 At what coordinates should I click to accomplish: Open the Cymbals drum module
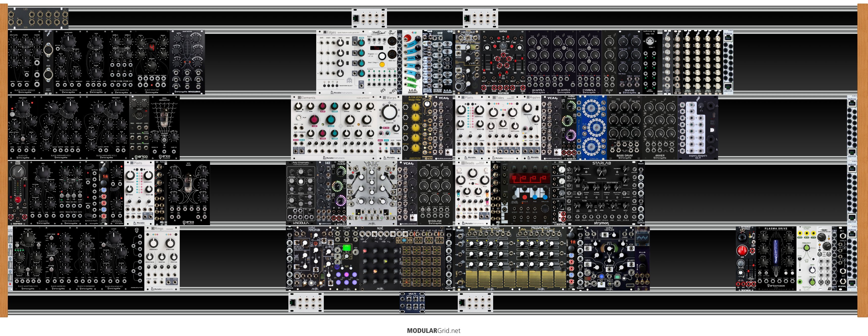[x=589, y=62]
